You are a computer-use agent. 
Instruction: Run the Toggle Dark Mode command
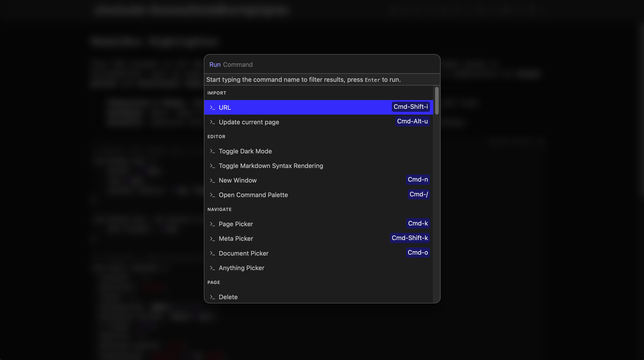[x=245, y=151]
